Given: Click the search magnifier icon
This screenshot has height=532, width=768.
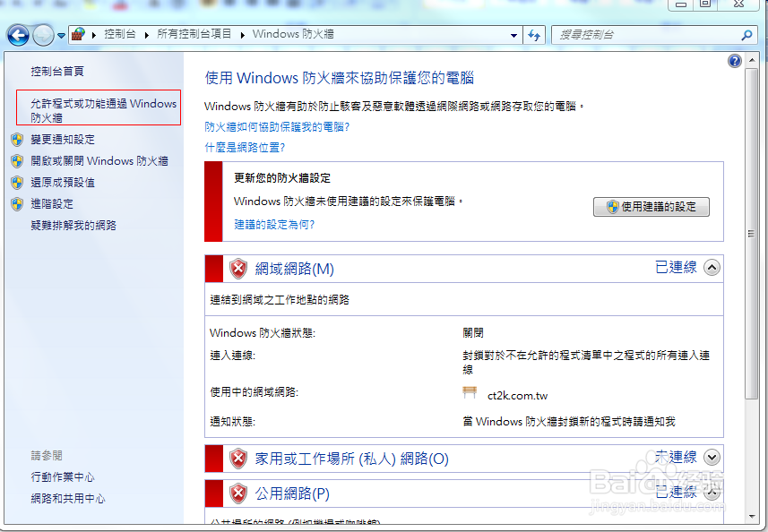Looking at the screenshot, I should pos(746,35).
